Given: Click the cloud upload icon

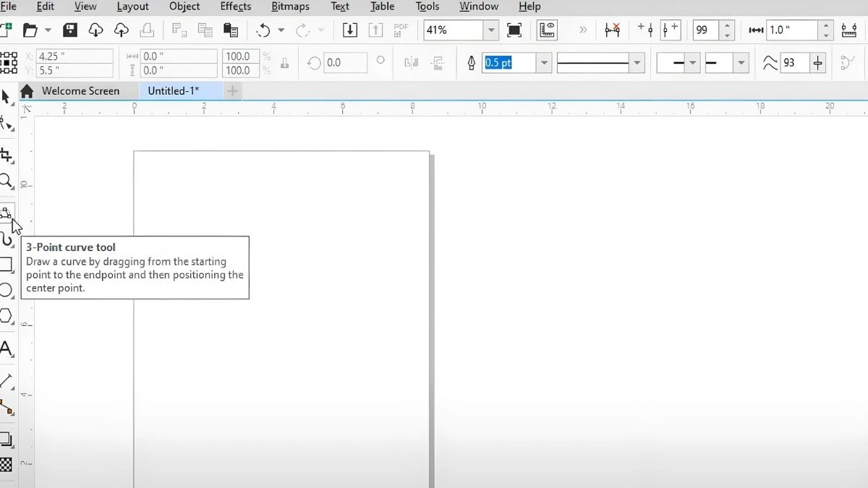Looking at the screenshot, I should tap(122, 30).
